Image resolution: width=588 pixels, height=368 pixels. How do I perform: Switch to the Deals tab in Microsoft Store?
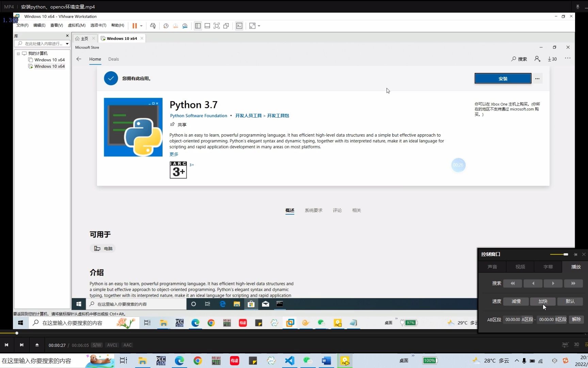pos(113,59)
